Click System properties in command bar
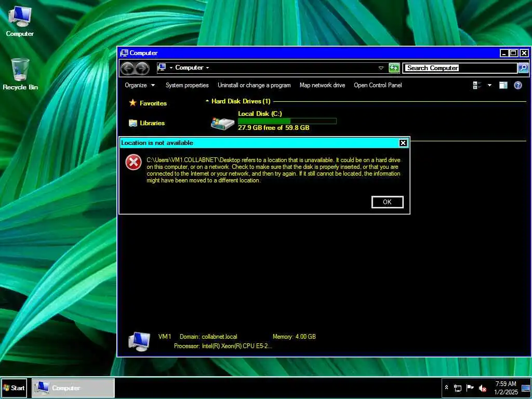The width and height of the screenshot is (532, 399). 187,85
